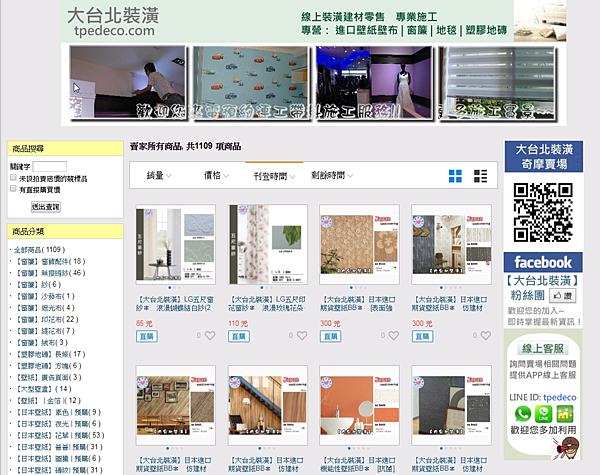Click the Facebook like (讚) button
The width and height of the screenshot is (600, 475).
tap(562, 295)
